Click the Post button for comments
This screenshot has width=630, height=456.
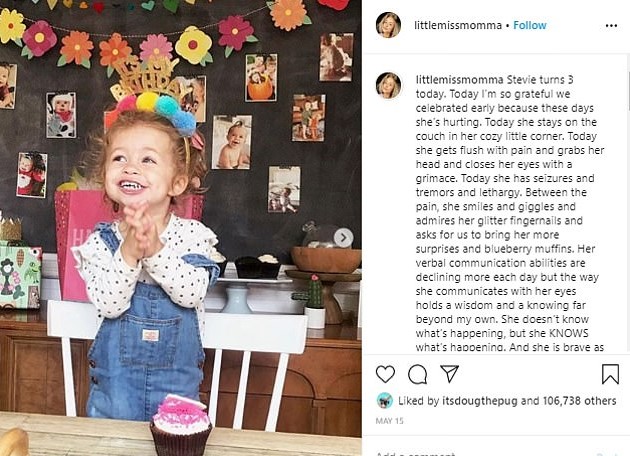tap(605, 452)
